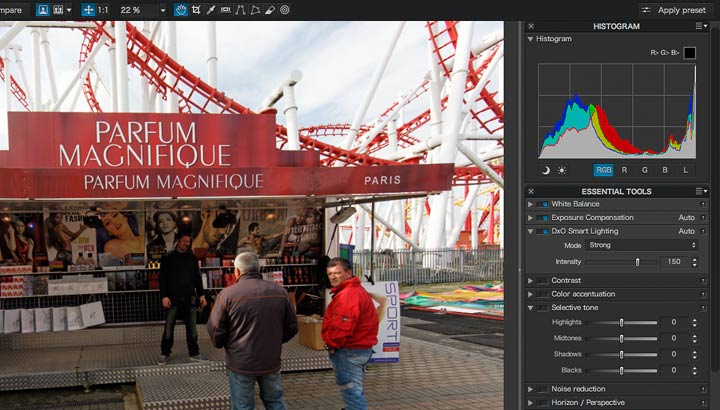Viewport: 720px width, 410px height.
Task: Click the Midtones slider
Action: [621, 339]
